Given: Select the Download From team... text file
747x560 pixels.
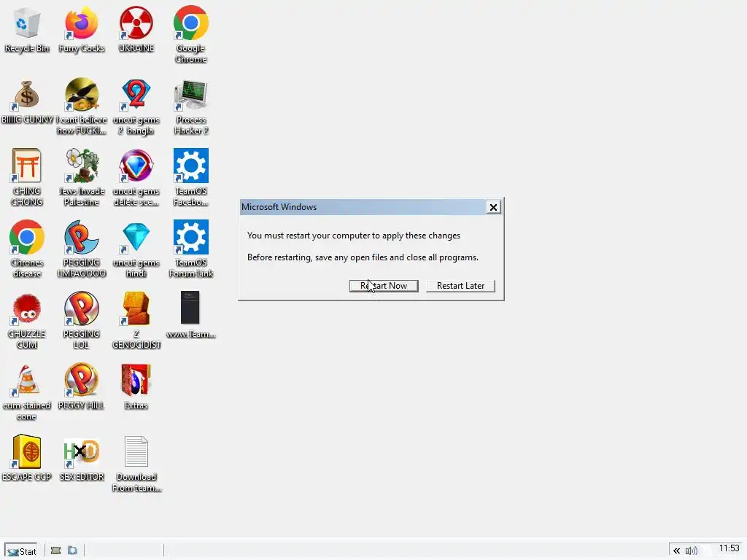Looking at the screenshot, I should [136, 451].
